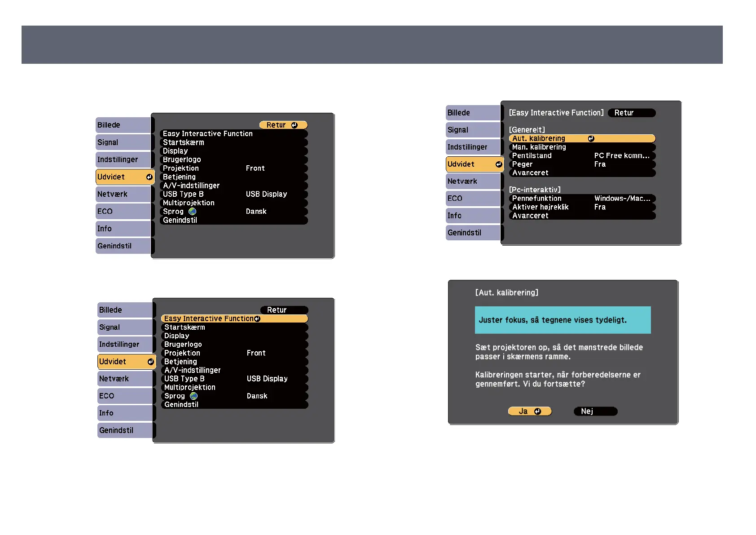Image resolution: width=756 pixels, height=535 pixels.
Task: Toggle the Peger setting showing Fra
Action: pyautogui.click(x=582, y=164)
